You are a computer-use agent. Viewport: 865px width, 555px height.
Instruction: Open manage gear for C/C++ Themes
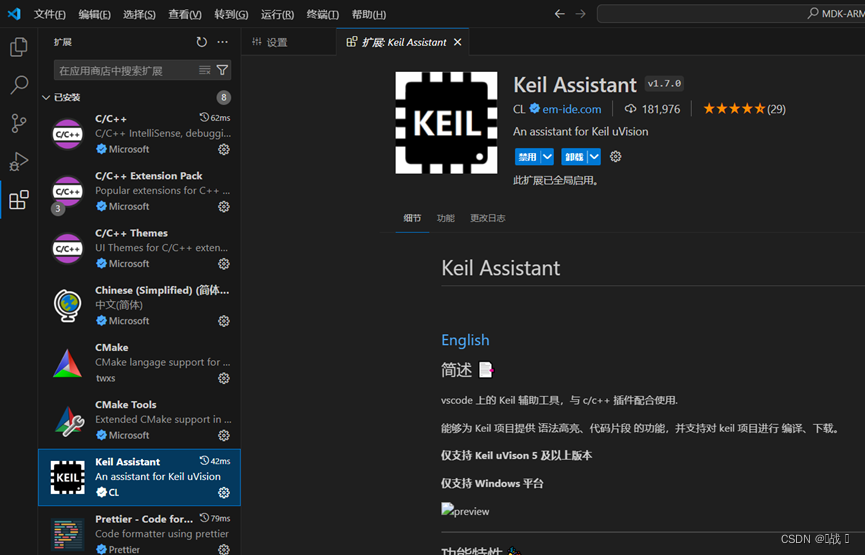[x=223, y=264]
